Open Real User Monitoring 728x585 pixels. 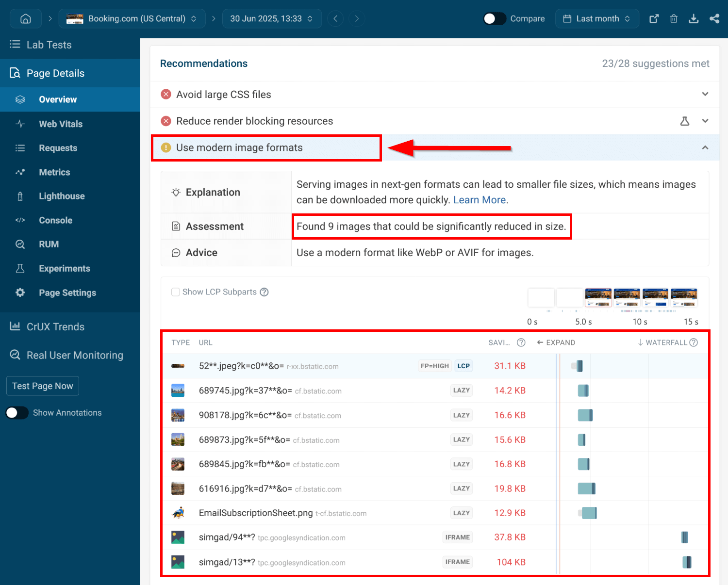pyautogui.click(x=74, y=355)
